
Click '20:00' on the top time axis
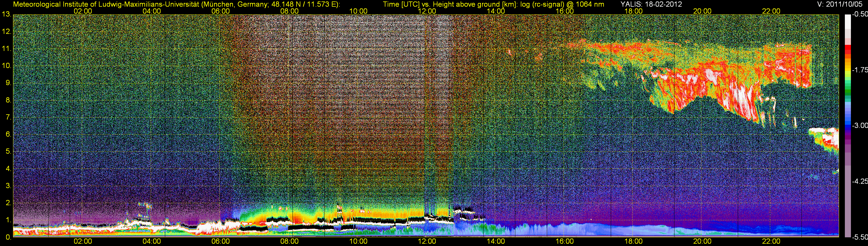[x=702, y=11]
